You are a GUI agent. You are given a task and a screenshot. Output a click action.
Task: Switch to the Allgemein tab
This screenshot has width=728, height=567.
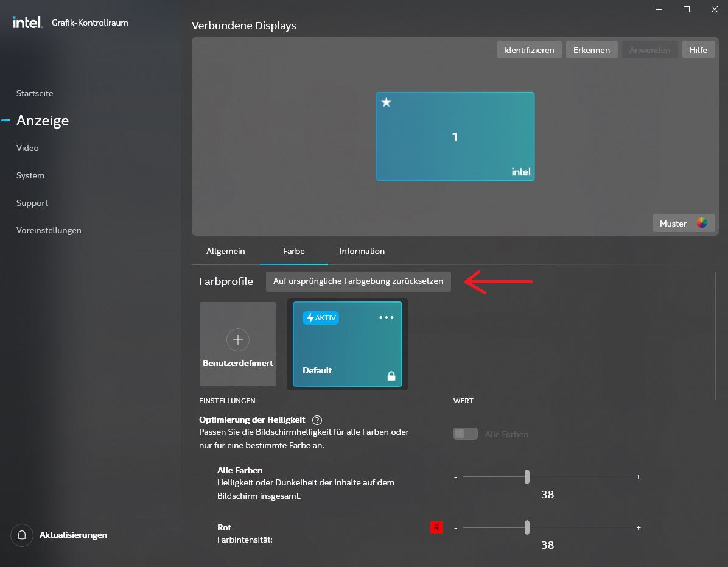point(226,252)
